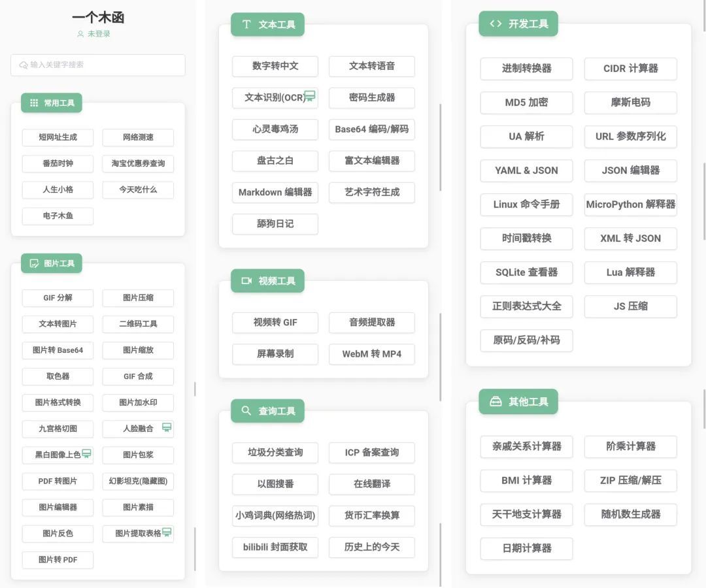This screenshot has height=588, width=706.
Task: Select the 图片转 PDF tool
Action: (58, 560)
